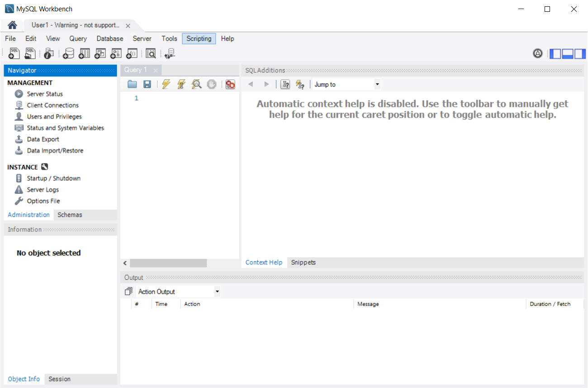
Task: Open the Server menu
Action: [142, 38]
